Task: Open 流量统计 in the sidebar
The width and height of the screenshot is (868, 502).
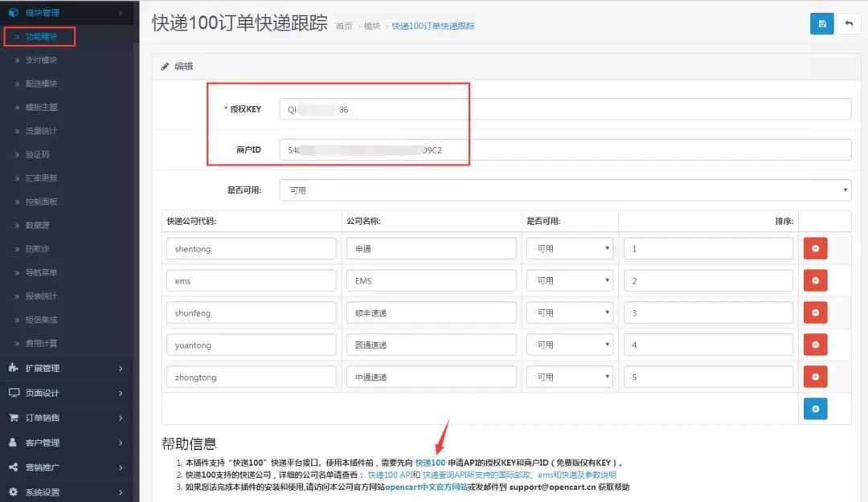Action: 42,131
